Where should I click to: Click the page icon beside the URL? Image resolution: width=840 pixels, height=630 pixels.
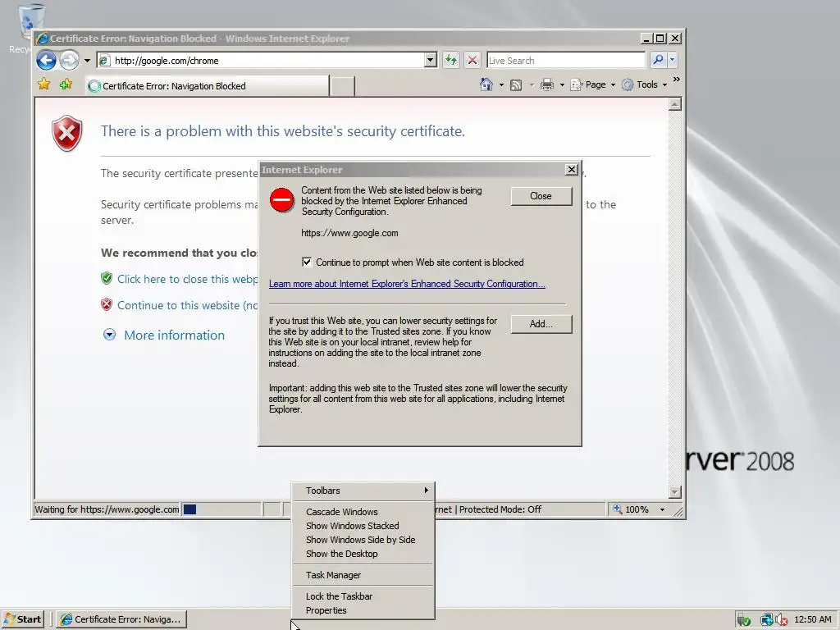coord(104,61)
